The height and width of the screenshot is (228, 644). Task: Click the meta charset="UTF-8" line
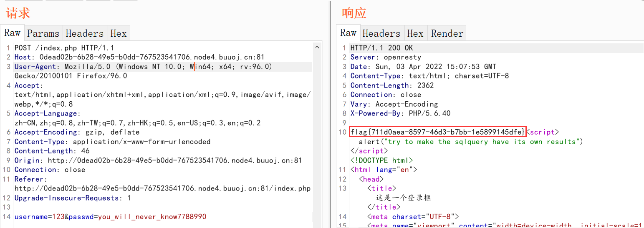(x=413, y=217)
